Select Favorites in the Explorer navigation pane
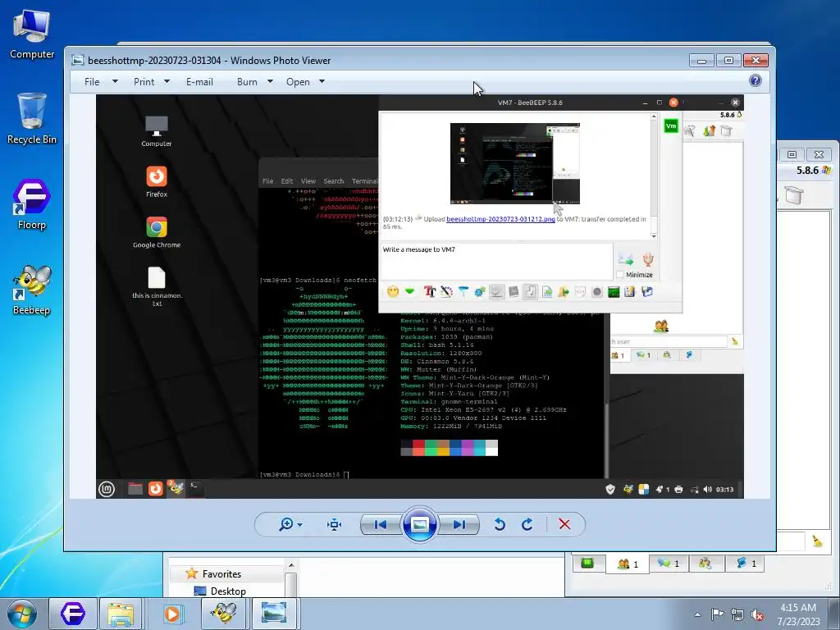This screenshot has width=840, height=630. [221, 573]
